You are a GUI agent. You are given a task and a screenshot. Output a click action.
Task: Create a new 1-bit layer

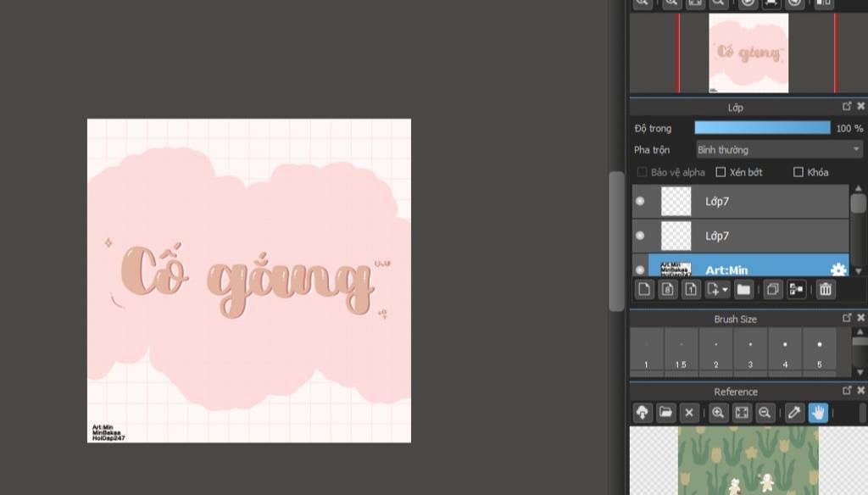(691, 289)
